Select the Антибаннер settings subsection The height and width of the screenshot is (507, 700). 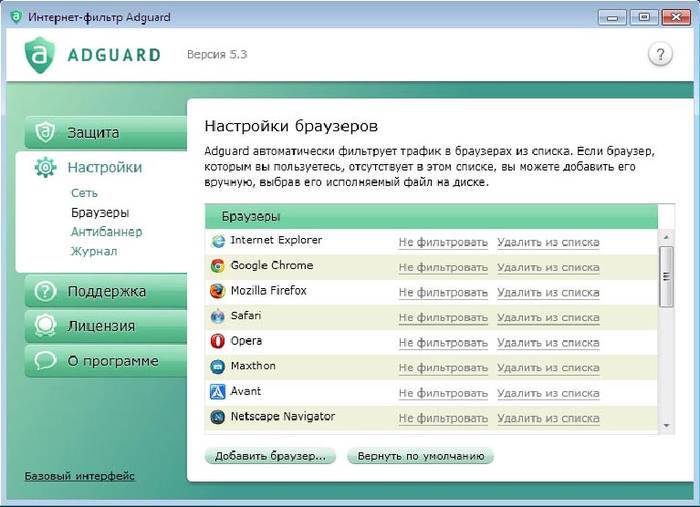107,232
